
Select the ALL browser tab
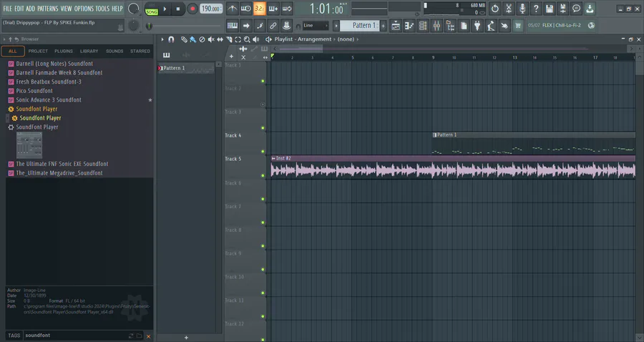(x=13, y=52)
